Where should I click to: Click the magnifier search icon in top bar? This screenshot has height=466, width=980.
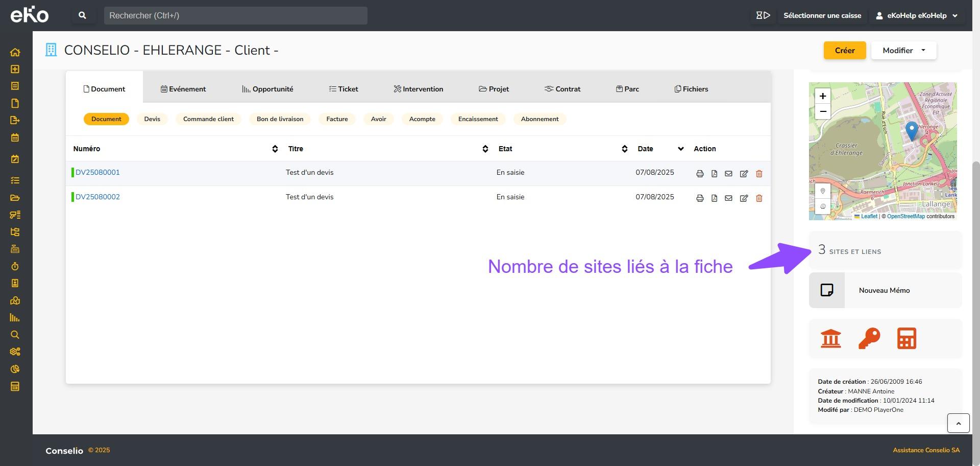[x=82, y=15]
